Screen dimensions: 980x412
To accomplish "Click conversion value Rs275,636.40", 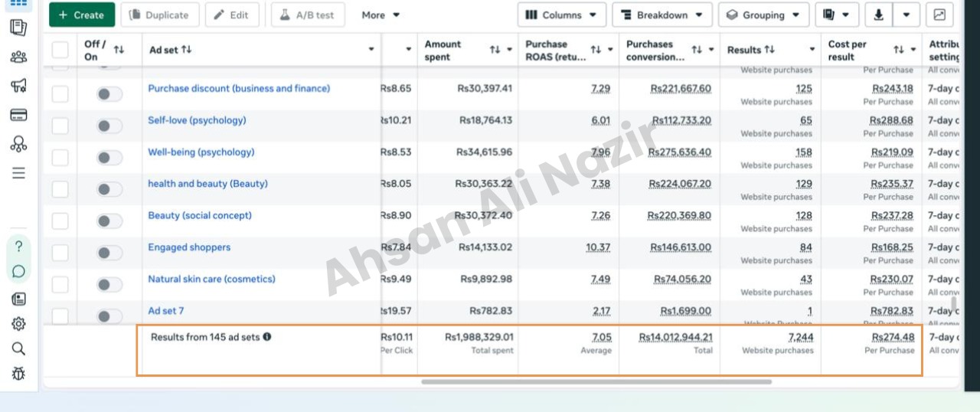I will click(679, 152).
